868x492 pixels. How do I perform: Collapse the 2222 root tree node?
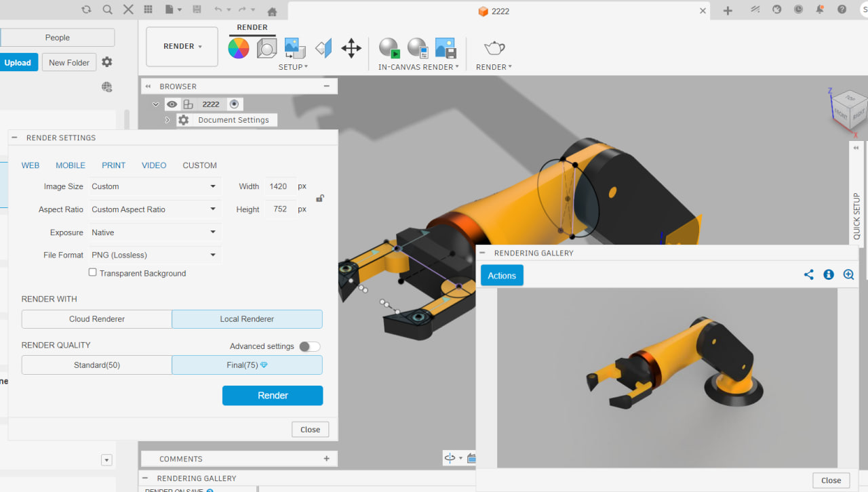(x=156, y=104)
